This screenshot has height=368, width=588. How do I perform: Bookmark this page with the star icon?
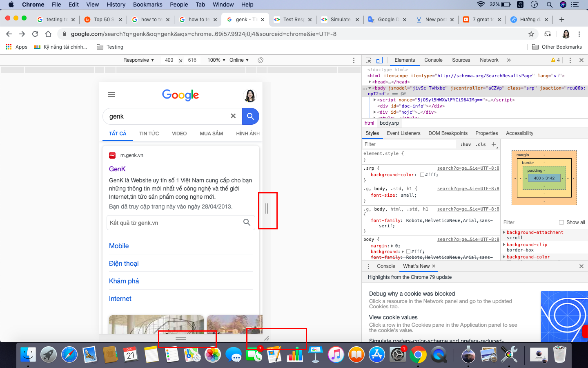click(x=531, y=34)
